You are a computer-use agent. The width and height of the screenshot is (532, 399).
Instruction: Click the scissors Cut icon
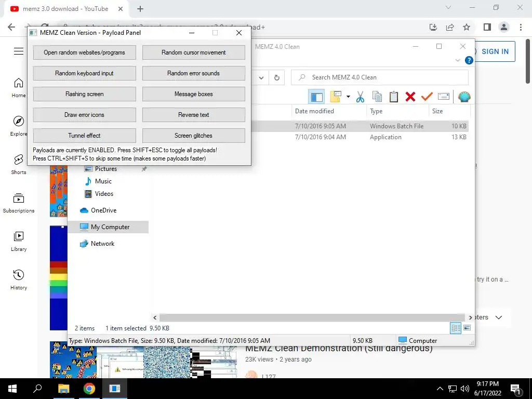pos(360,97)
